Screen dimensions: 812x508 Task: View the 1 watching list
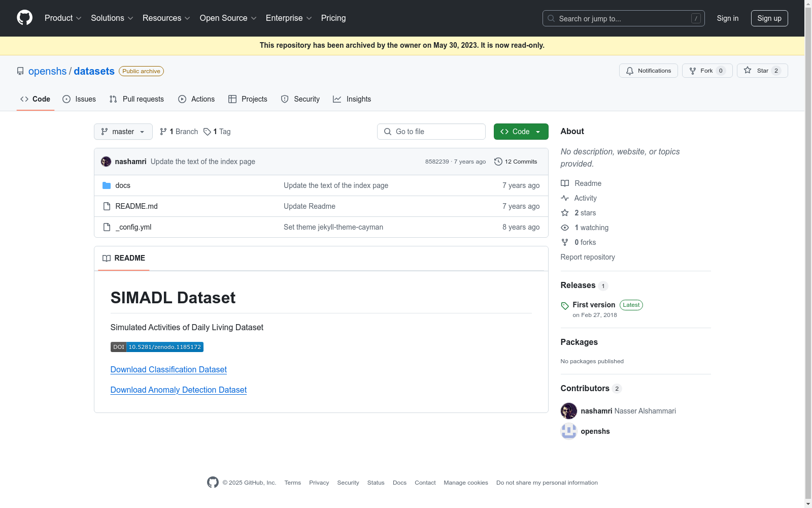(x=585, y=228)
